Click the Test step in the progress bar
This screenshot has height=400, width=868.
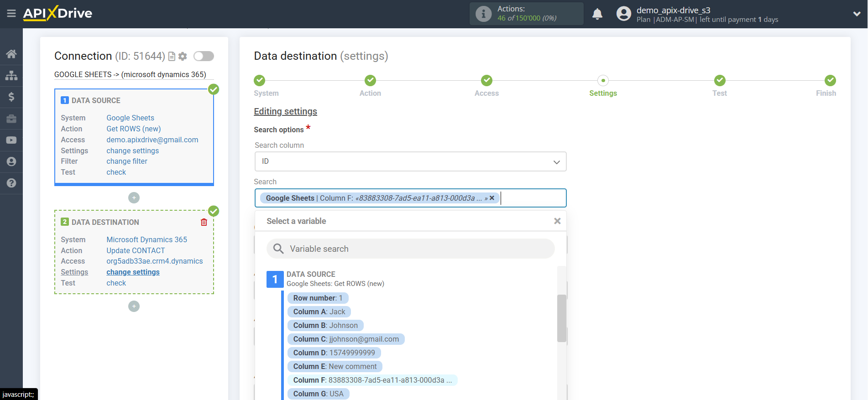pos(720,81)
